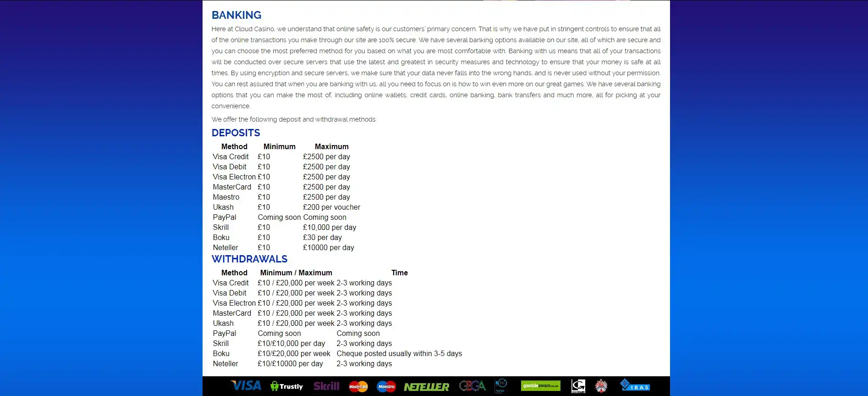This screenshot has height=396, width=868.
Task: Click the GBGA logo
Action: tap(472, 386)
